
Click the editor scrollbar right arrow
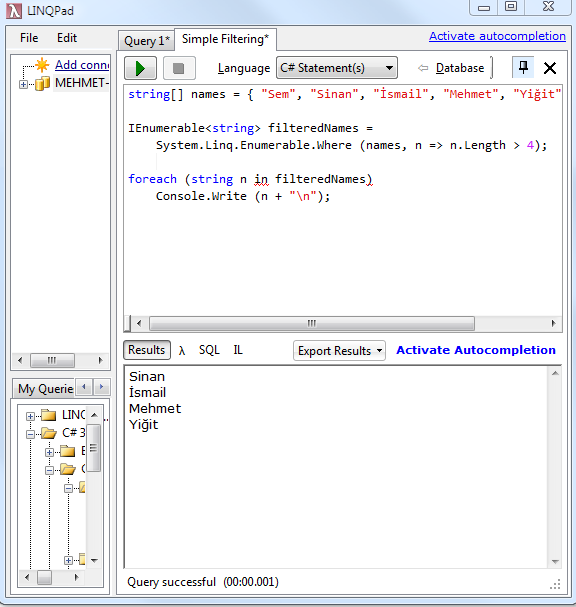553,323
